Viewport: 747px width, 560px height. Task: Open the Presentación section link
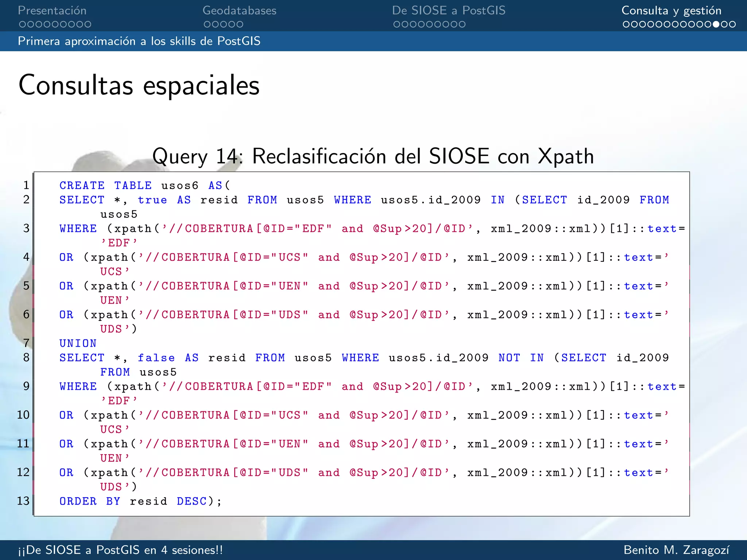pos(52,11)
